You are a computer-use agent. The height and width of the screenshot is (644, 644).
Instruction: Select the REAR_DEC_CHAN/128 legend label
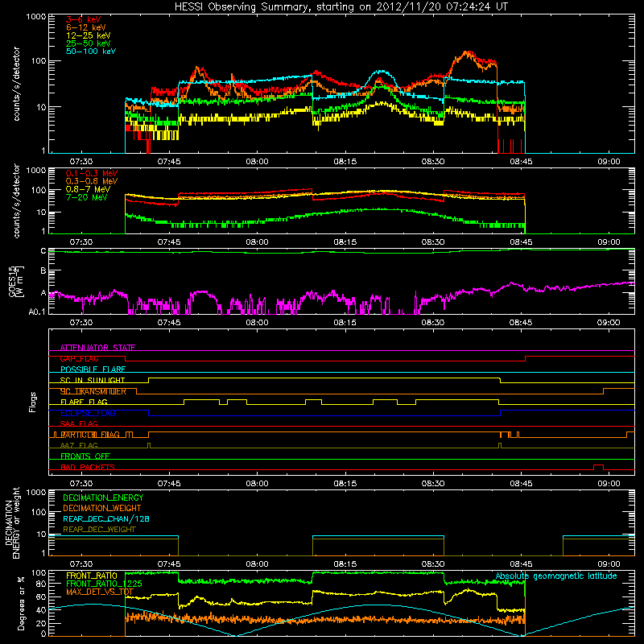coord(106,519)
